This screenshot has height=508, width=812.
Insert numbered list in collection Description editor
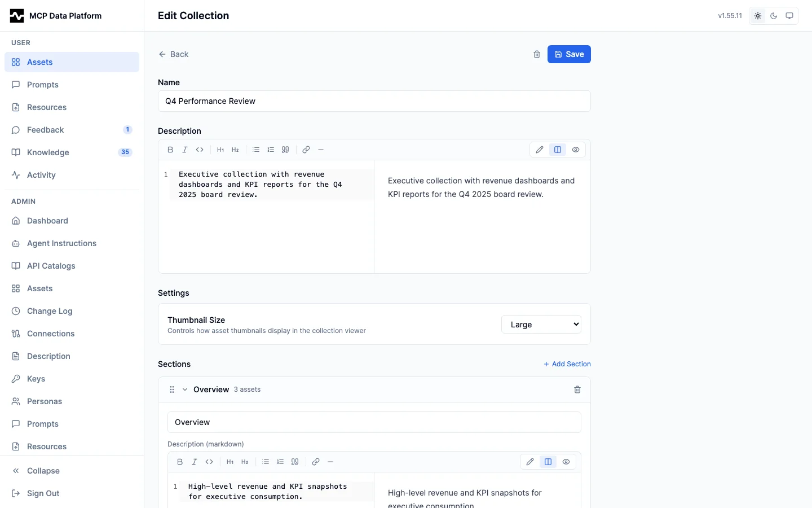271,150
